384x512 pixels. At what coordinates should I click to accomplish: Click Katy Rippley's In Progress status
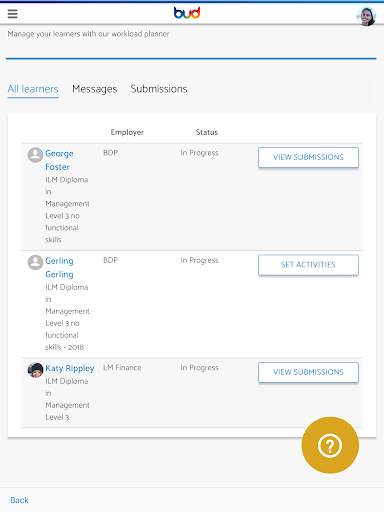point(199,368)
